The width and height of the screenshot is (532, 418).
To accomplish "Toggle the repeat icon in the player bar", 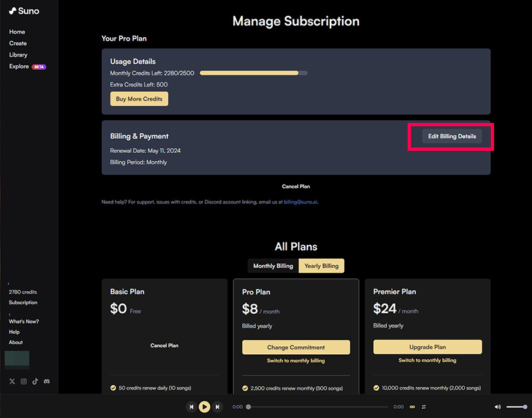I will point(424,407).
